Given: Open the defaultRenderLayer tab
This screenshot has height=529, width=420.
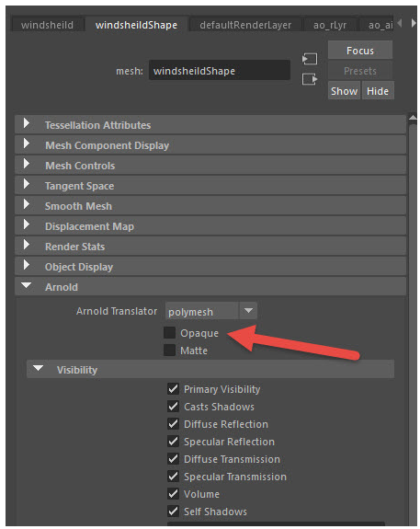Looking at the screenshot, I should (x=245, y=25).
